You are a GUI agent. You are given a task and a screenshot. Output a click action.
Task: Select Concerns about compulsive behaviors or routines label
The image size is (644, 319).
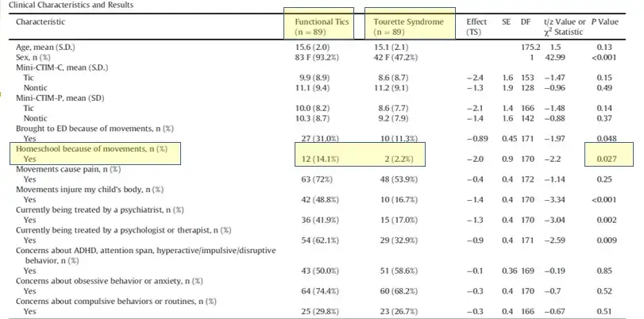(107, 302)
